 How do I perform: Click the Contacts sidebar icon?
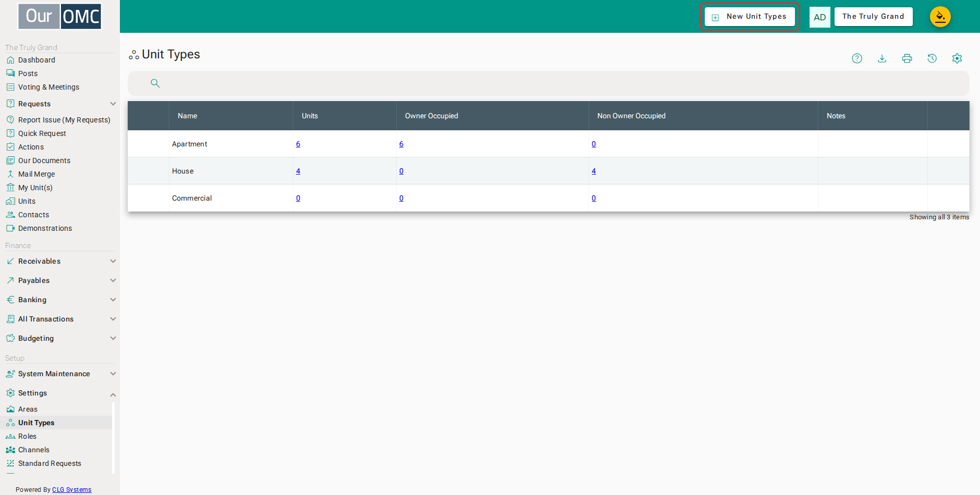(10, 215)
